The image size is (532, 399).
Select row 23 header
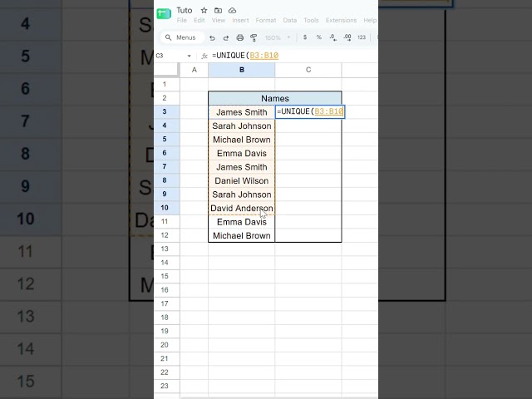click(x=166, y=386)
